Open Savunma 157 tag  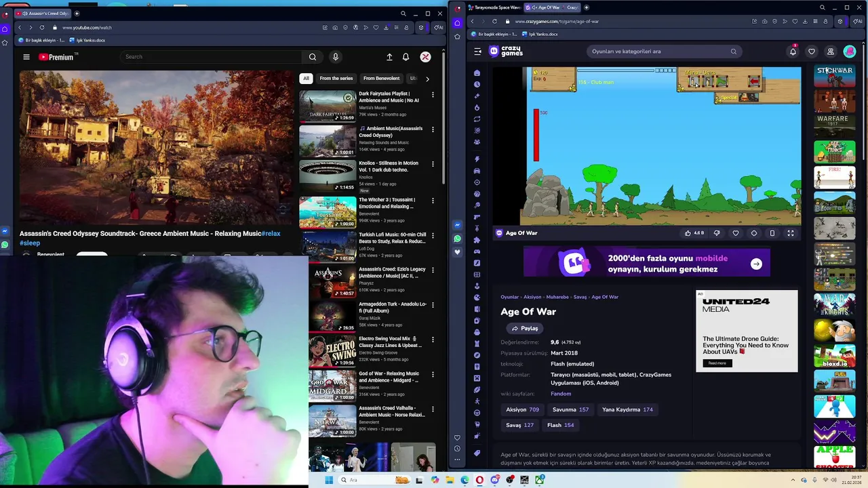(x=570, y=409)
